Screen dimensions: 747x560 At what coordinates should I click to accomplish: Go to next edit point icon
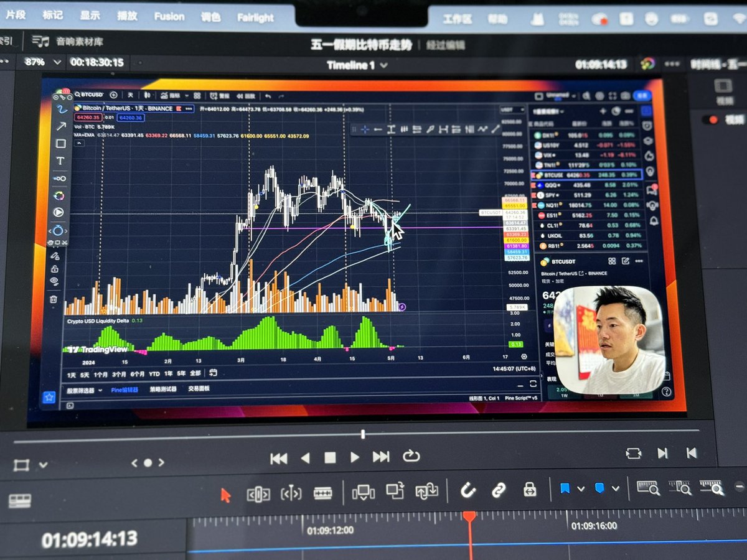tap(662, 453)
